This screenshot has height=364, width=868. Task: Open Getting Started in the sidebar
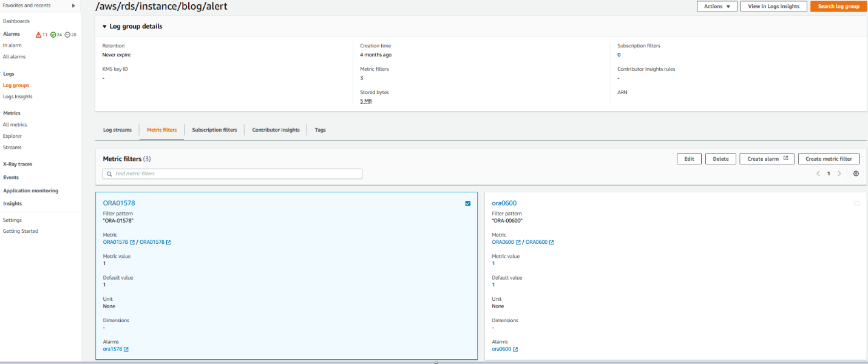21,231
